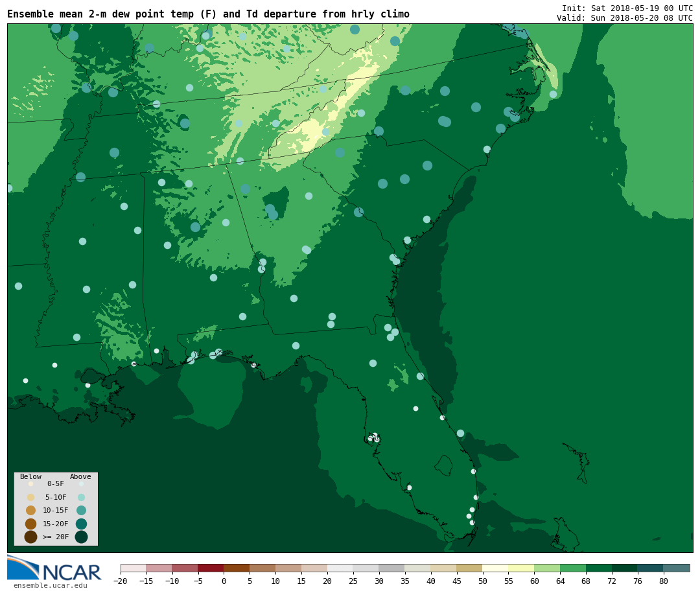700x593 pixels.
Task: Pick the 10 to 15 tan colorbar swatch
Action: [x=288, y=568]
